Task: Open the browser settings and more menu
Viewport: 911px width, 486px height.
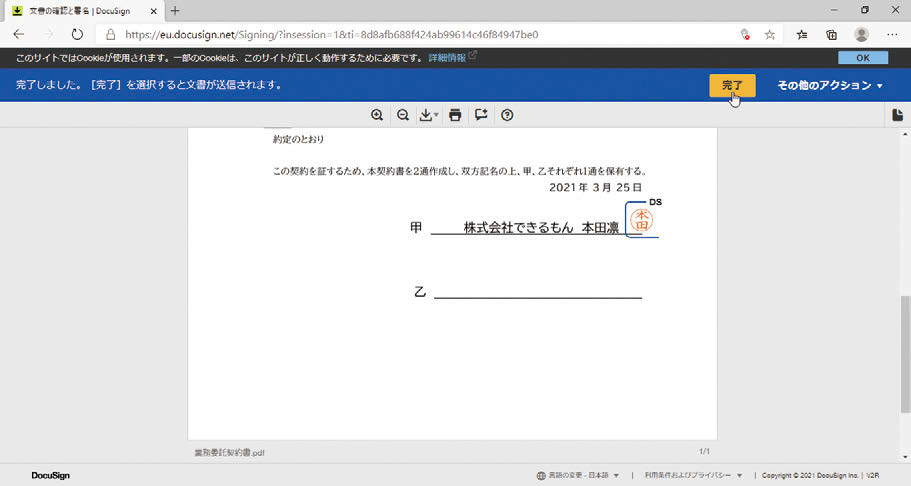Action: coord(892,35)
